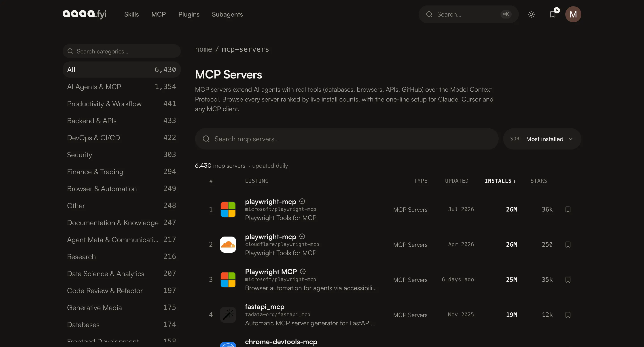Select Documentation & Knowledge category
Viewport: 644px width, 347px height.
click(x=121, y=222)
